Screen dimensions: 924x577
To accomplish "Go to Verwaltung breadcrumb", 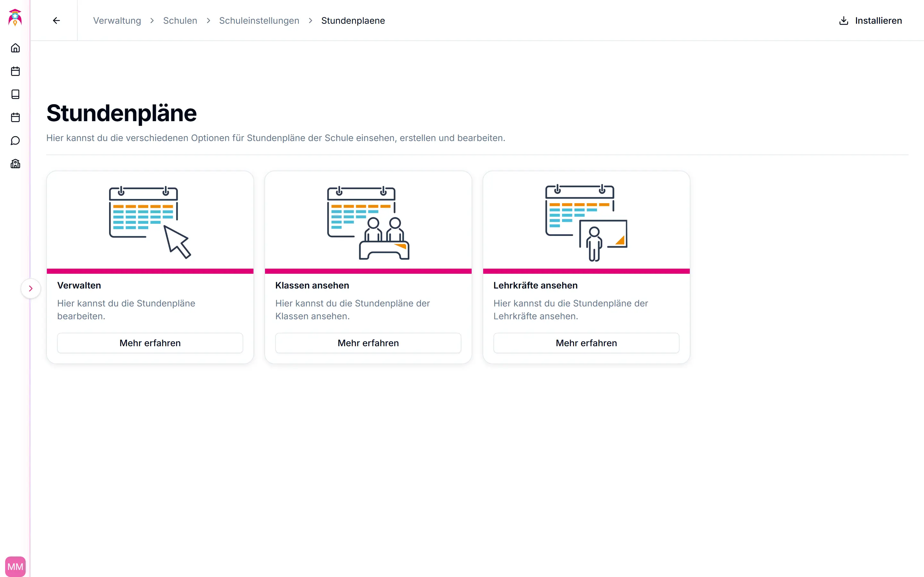I will [x=117, y=21].
